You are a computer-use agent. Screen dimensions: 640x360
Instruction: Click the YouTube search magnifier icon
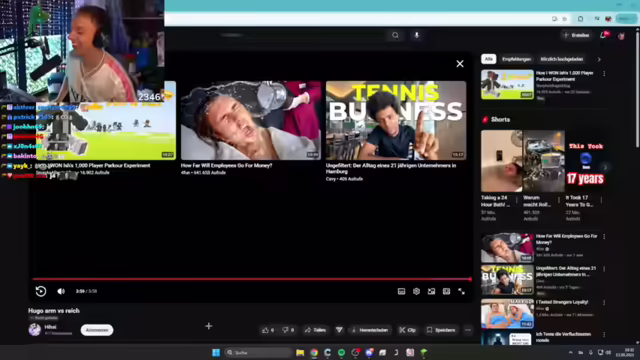click(x=395, y=35)
